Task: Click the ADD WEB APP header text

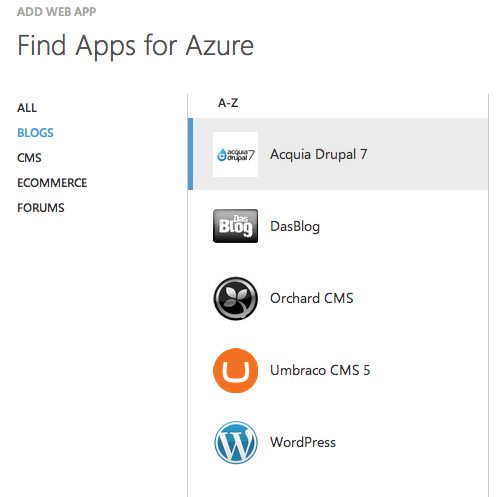Action: (56, 12)
